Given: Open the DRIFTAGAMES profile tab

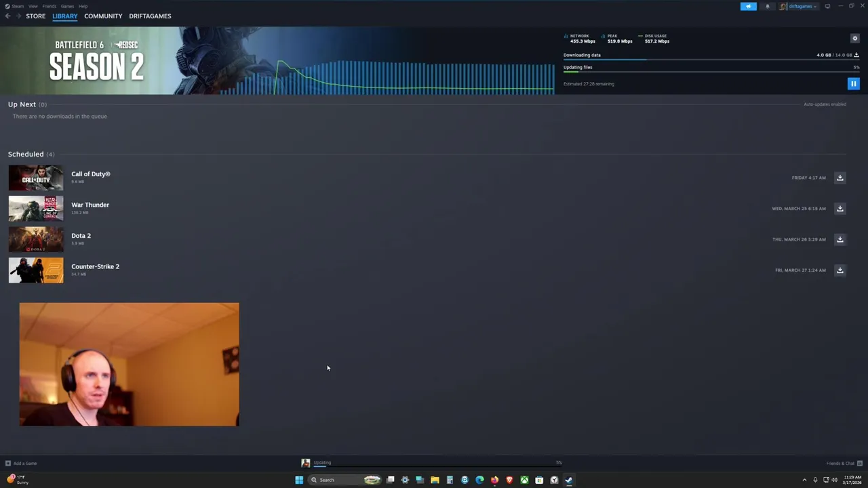Looking at the screenshot, I should 150,16.
